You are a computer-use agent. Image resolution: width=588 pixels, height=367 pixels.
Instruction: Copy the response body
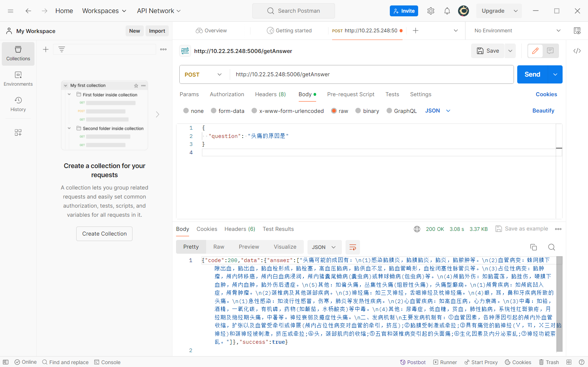pos(534,247)
